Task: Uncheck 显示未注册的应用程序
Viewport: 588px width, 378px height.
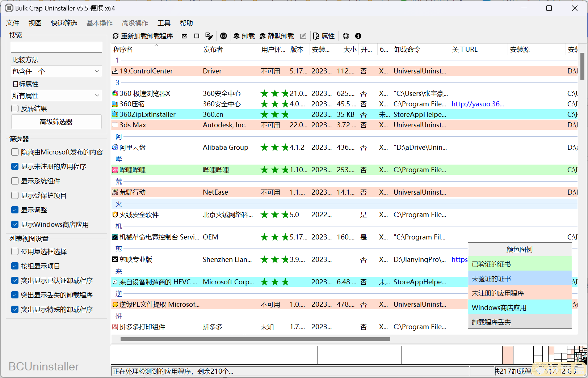Action: point(15,166)
